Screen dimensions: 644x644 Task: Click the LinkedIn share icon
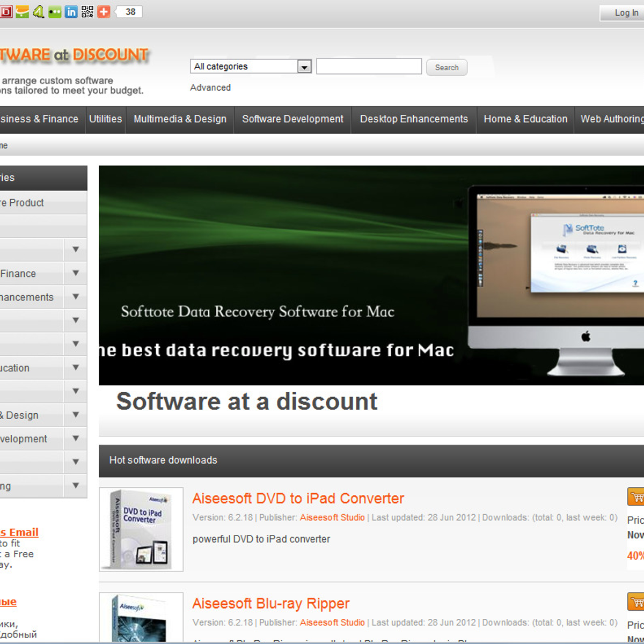click(x=71, y=12)
